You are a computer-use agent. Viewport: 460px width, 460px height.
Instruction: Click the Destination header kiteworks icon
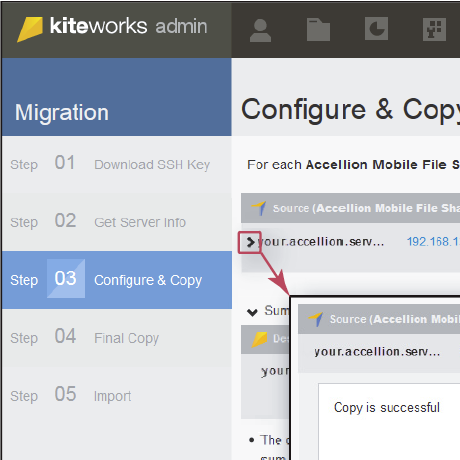pyautogui.click(x=260, y=340)
